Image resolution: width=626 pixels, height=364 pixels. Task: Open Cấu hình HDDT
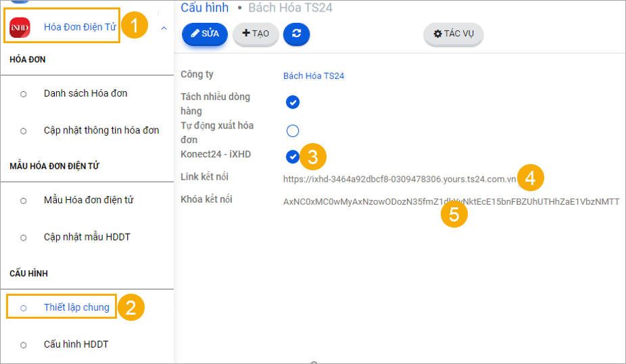click(76, 344)
